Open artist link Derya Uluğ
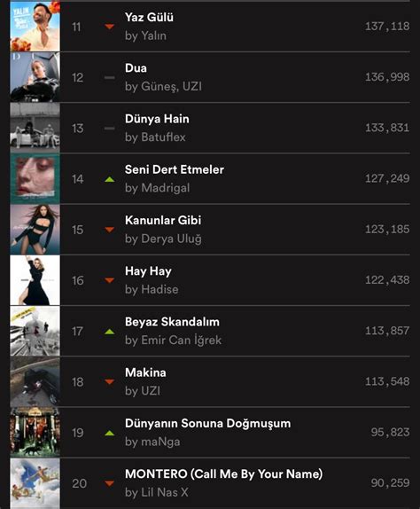The image size is (420, 509). (171, 239)
